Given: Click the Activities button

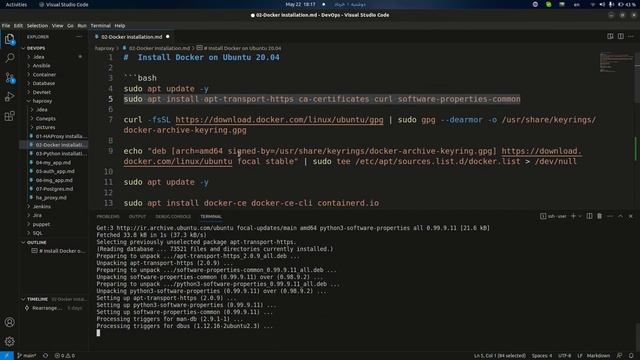Looking at the screenshot, I should coord(16,4).
